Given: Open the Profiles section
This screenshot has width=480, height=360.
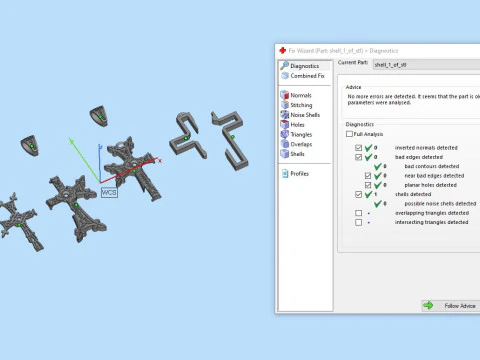Looking at the screenshot, I should pos(295,173).
